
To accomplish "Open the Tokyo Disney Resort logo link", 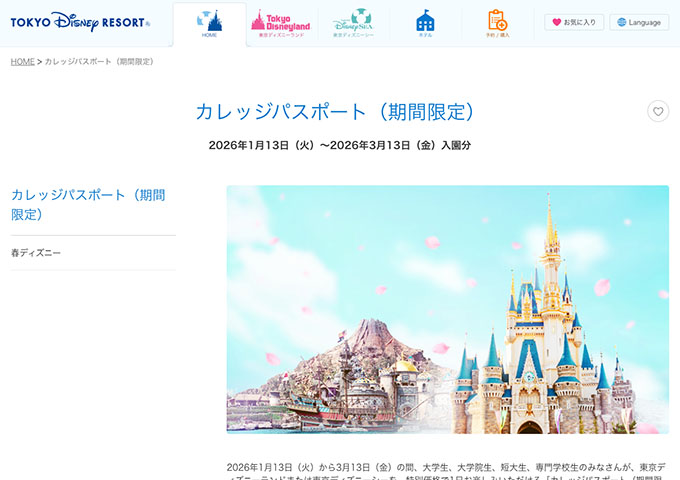I will coord(80,22).
